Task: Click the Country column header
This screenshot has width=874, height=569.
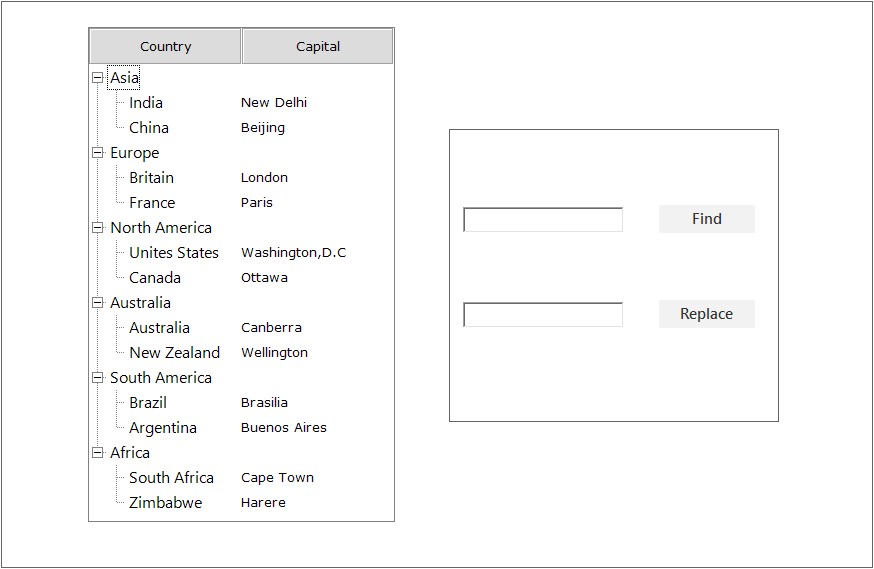Action: [165, 46]
